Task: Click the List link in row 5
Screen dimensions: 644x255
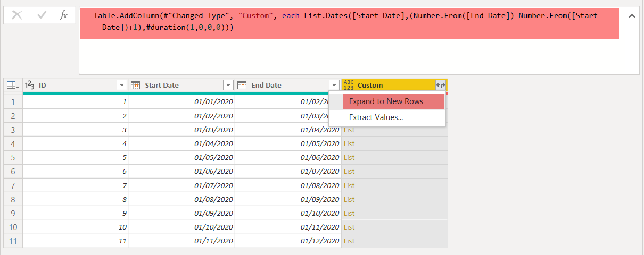Action: pos(349,157)
